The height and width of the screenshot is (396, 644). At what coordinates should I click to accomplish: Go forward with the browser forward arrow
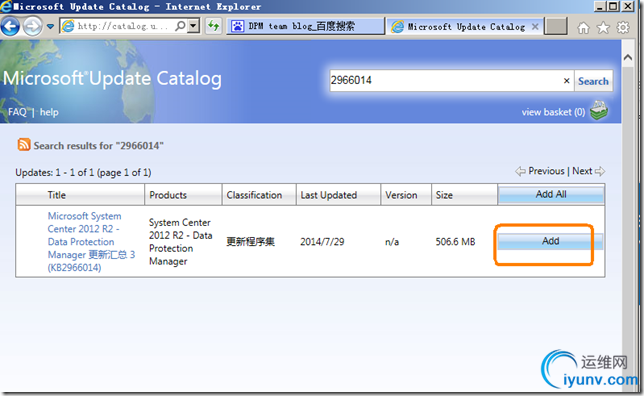coord(33,27)
